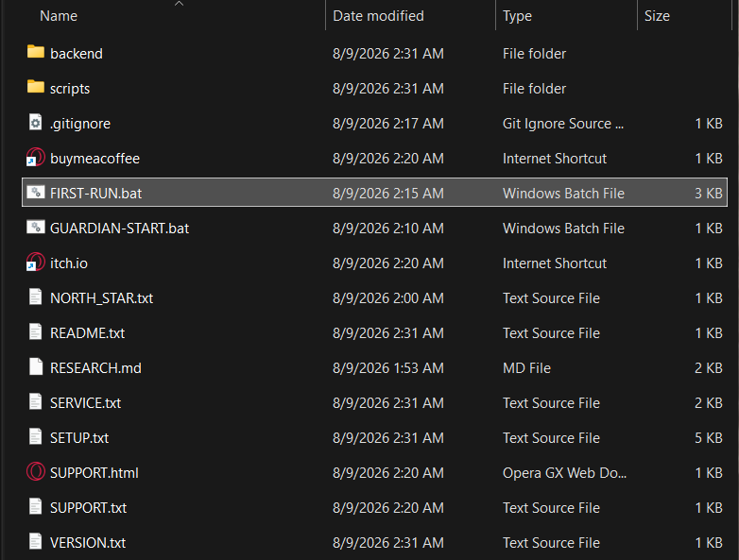
Task: Click the .gitignore gear file icon
Action: (35, 123)
